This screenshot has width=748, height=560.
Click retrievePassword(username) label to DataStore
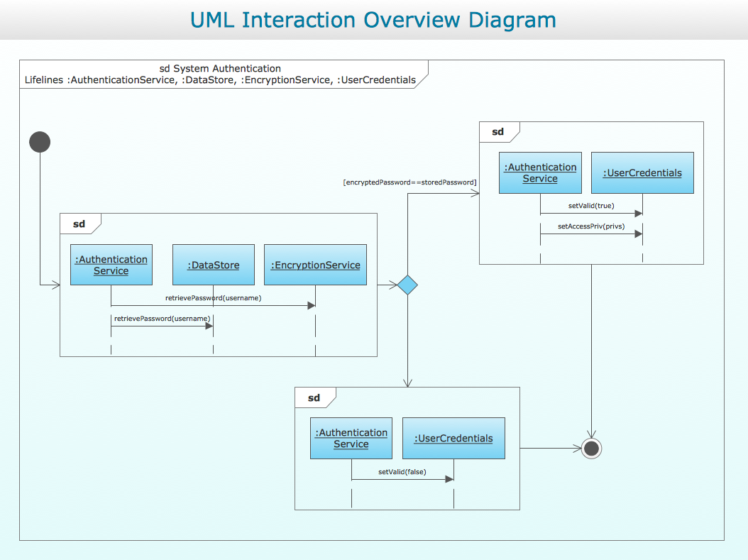click(x=163, y=318)
